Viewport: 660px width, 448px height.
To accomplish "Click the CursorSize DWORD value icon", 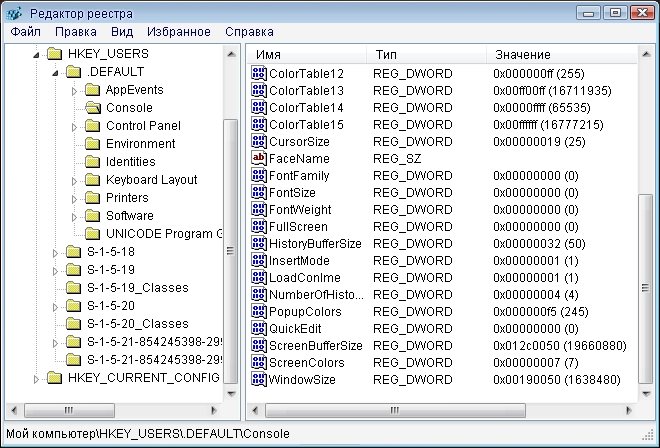I will (x=259, y=140).
